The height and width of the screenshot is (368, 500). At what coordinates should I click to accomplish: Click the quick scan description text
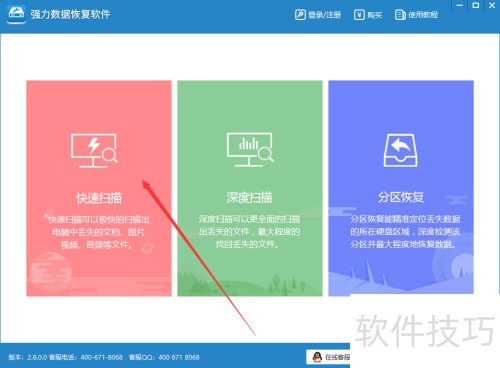click(99, 232)
